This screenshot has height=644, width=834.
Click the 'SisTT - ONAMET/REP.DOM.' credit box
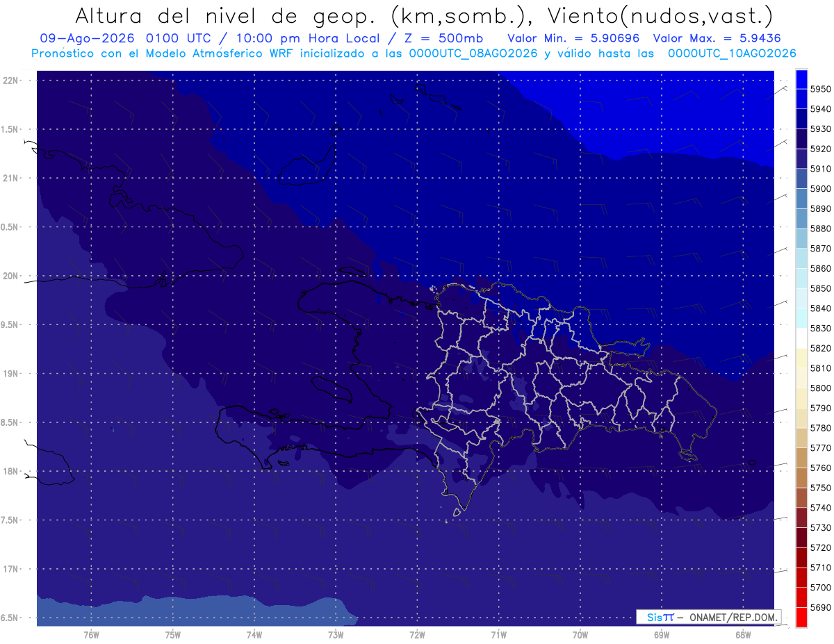708,617
